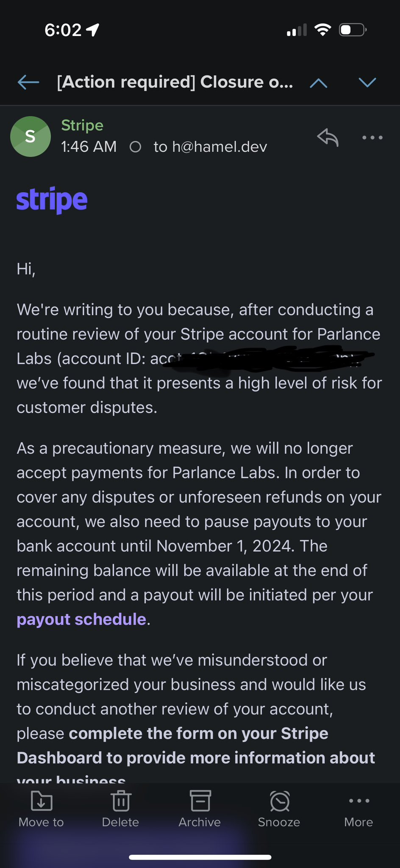Open previous email with up chevron

tap(319, 83)
